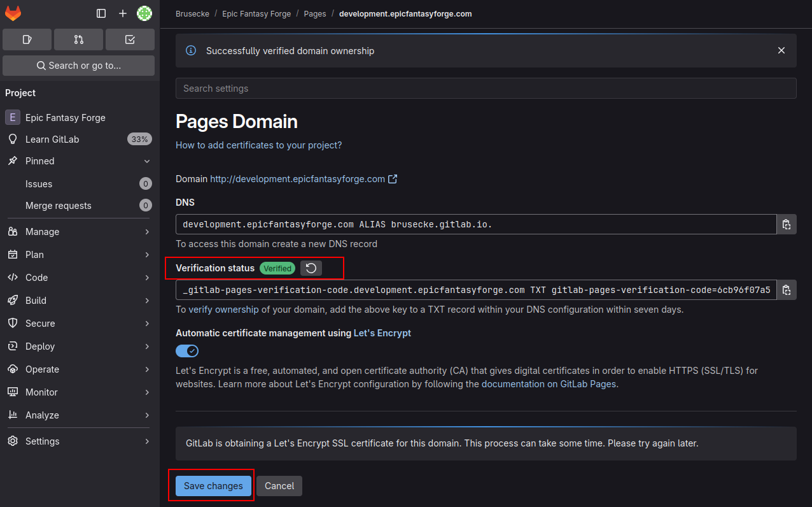The height and width of the screenshot is (507, 812).
Task: Open assigned issues shortcut button
Action: pos(27,39)
